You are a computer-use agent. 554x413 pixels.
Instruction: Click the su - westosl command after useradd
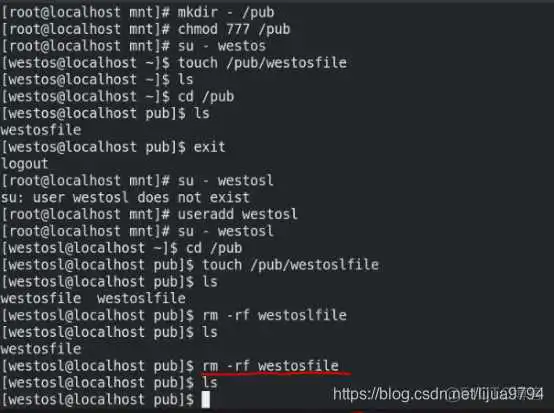coord(225,231)
